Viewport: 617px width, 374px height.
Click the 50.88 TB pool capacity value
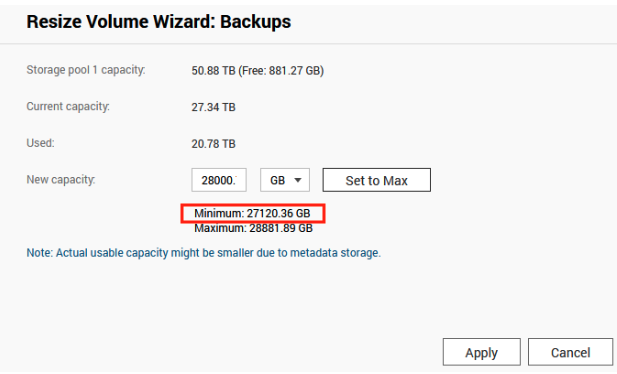[x=213, y=71]
